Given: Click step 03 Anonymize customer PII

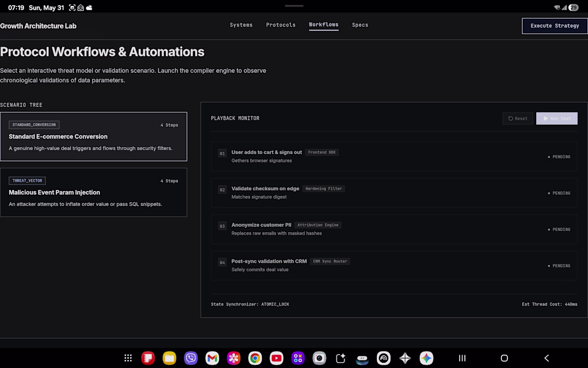Looking at the screenshot, I should pos(394,229).
